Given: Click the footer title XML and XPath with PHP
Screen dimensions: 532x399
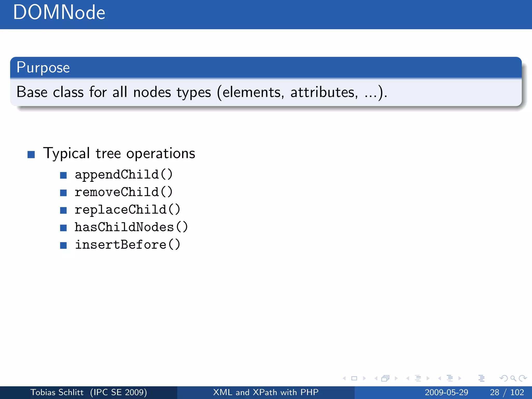Looking at the screenshot, I should click(265, 392).
